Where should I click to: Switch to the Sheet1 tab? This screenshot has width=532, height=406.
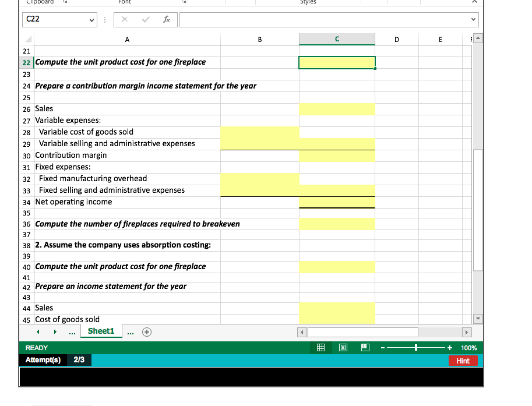click(x=101, y=331)
